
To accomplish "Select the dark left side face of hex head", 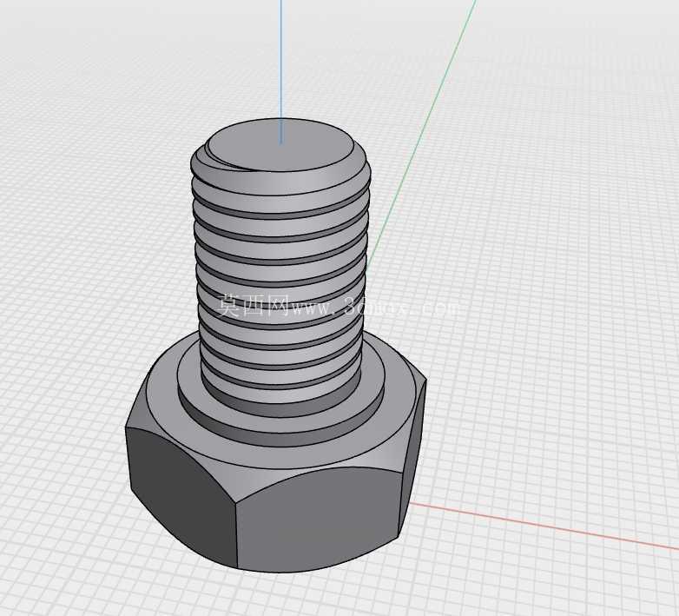I will [180, 498].
